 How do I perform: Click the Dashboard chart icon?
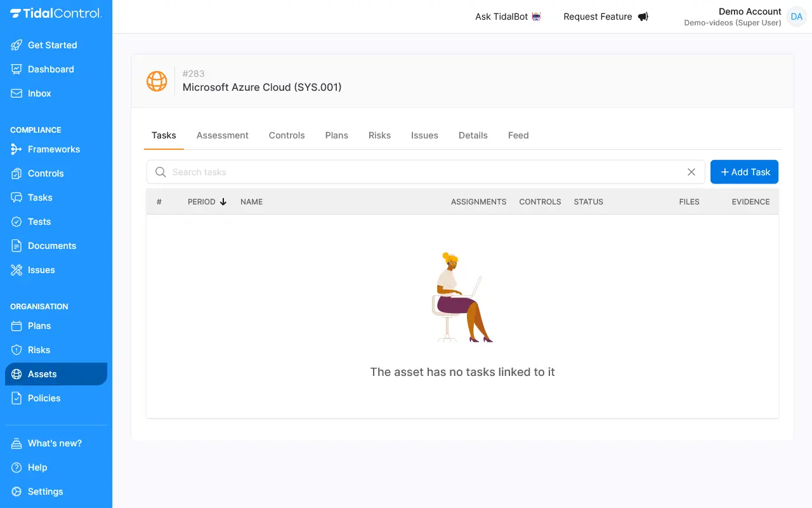[16, 69]
